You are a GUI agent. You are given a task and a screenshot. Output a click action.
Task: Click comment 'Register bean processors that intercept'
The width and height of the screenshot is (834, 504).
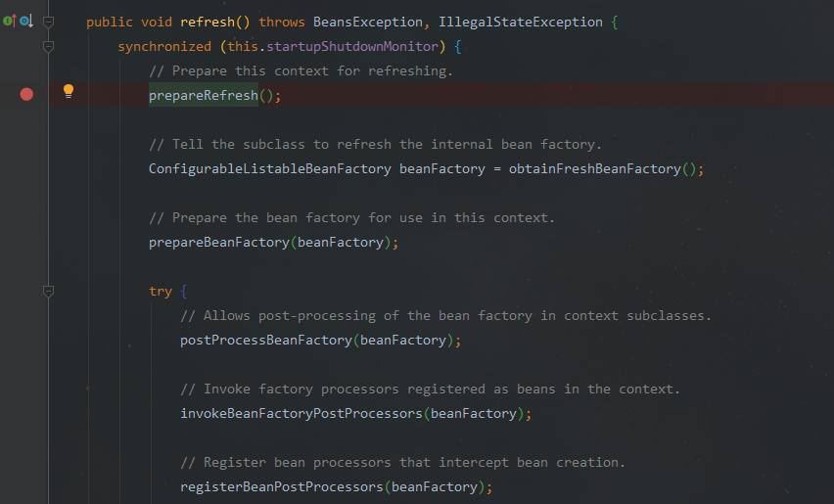tap(402, 463)
